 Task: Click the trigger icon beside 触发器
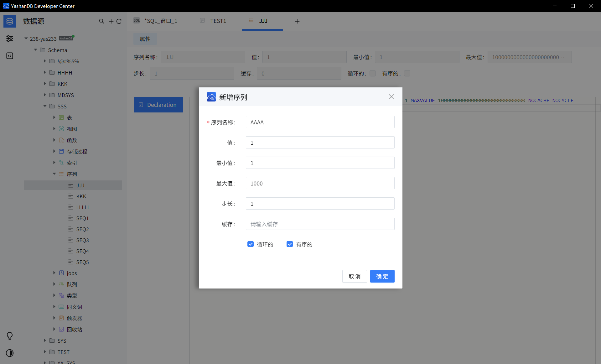61,318
